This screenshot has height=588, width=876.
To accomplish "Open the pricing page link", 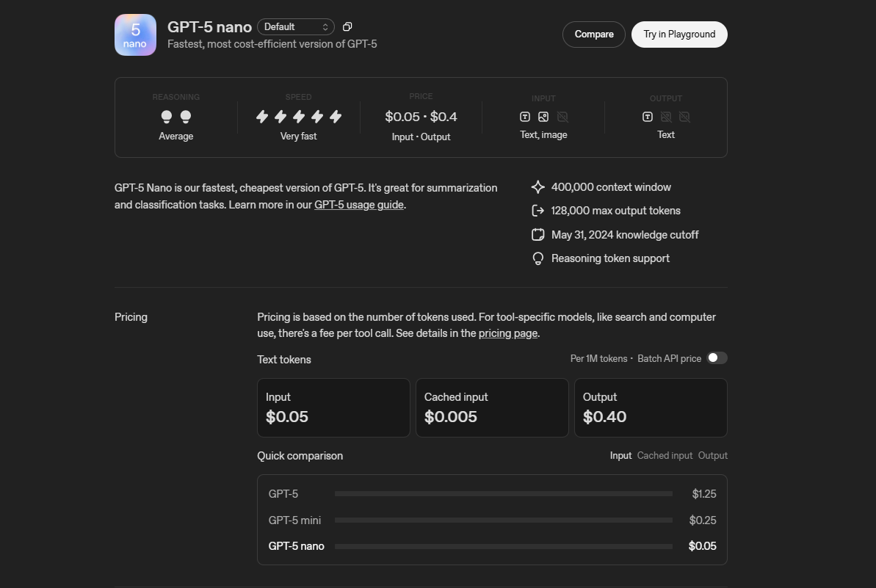I will [508, 333].
